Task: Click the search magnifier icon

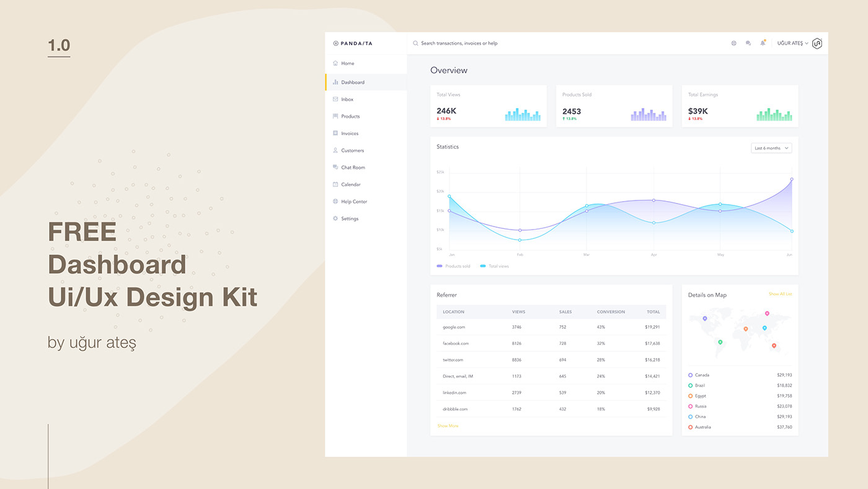Action: tap(415, 43)
